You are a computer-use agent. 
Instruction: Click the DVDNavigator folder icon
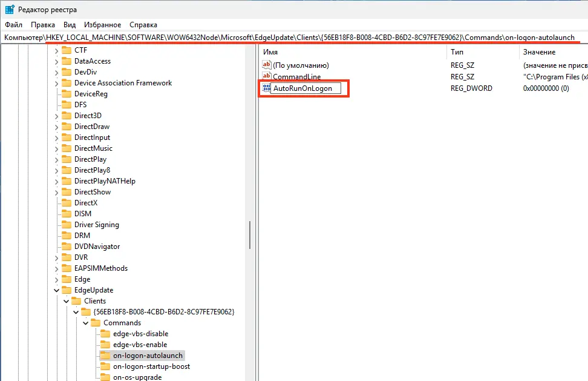67,247
